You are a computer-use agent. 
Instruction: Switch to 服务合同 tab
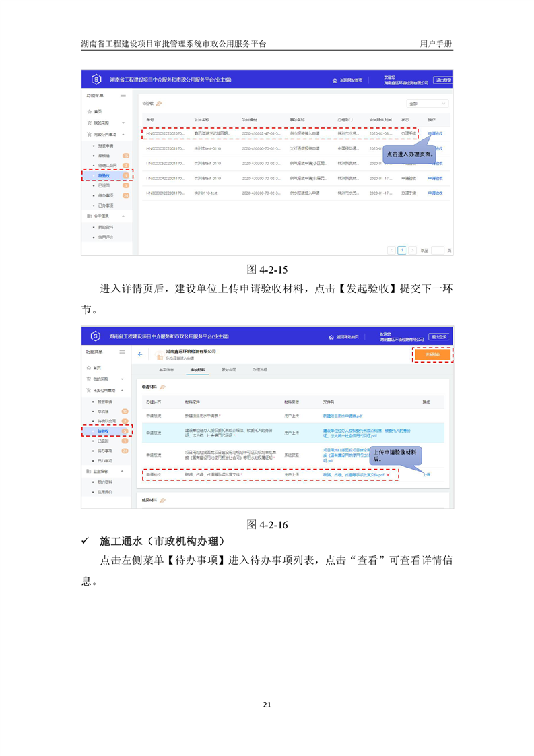228,370
